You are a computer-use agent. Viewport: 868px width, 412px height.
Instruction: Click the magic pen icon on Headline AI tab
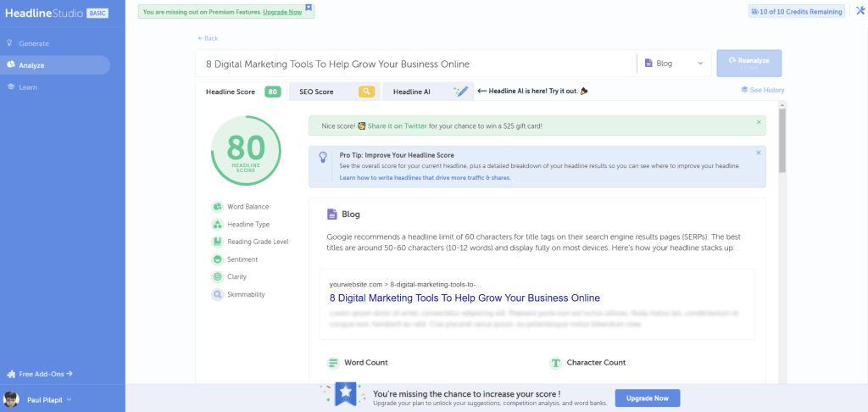(x=460, y=92)
